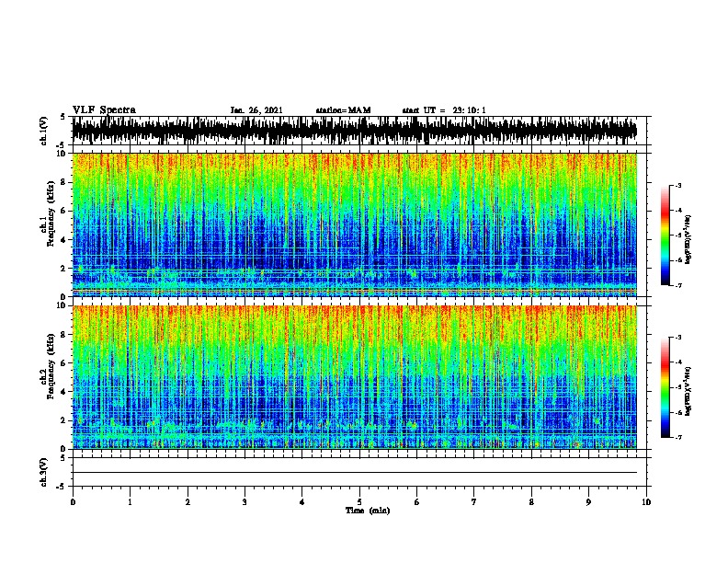
Task: Select the "start UT = 23:10:1" text
Action: [444, 110]
